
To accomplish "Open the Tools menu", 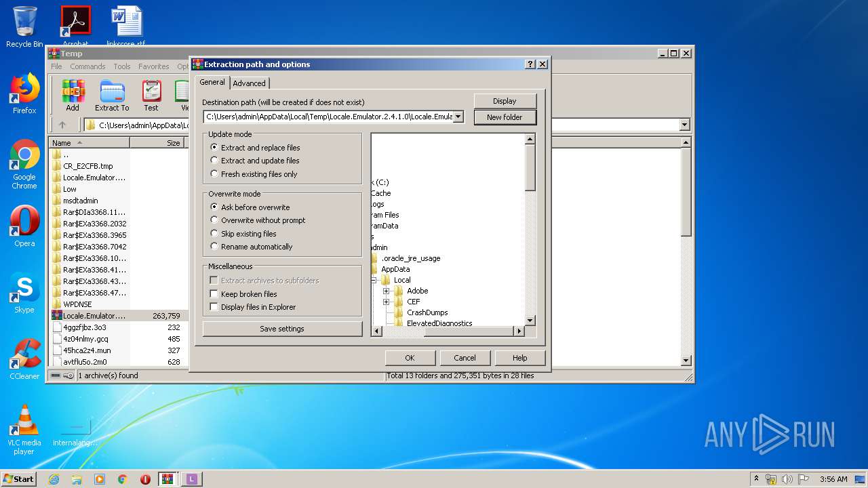I will 122,66.
